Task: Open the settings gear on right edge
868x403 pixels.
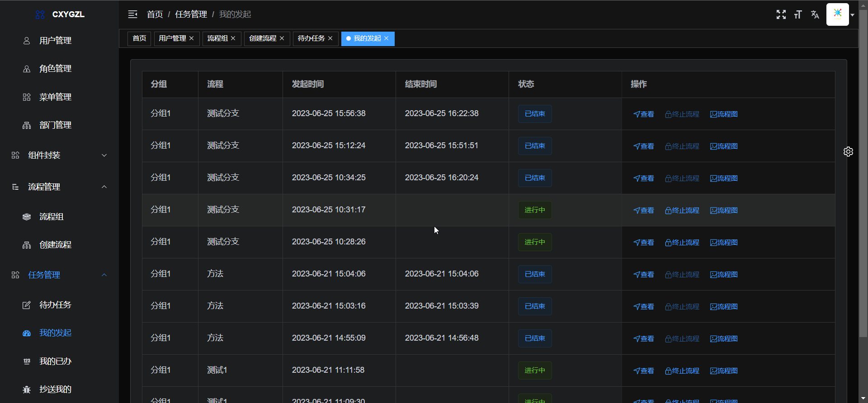Action: point(848,152)
